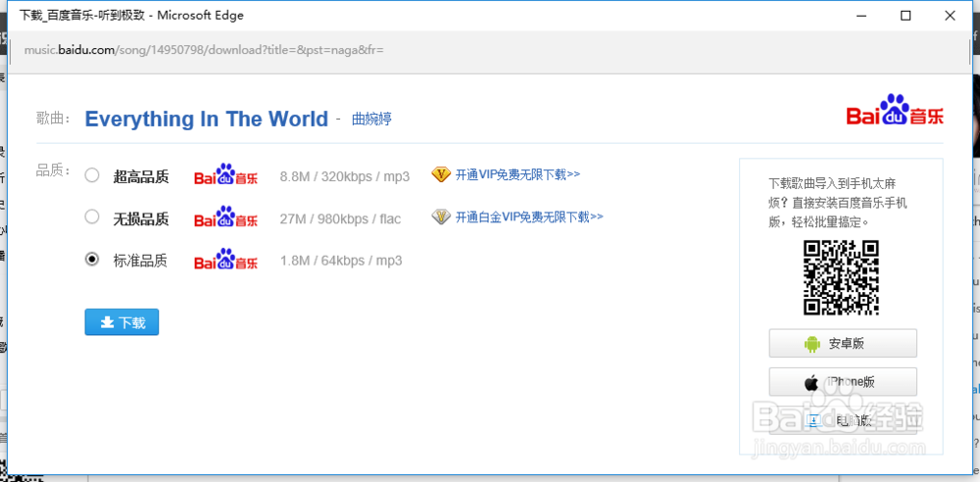Click the song title Everything In The World
The image size is (980, 482).
tap(206, 119)
